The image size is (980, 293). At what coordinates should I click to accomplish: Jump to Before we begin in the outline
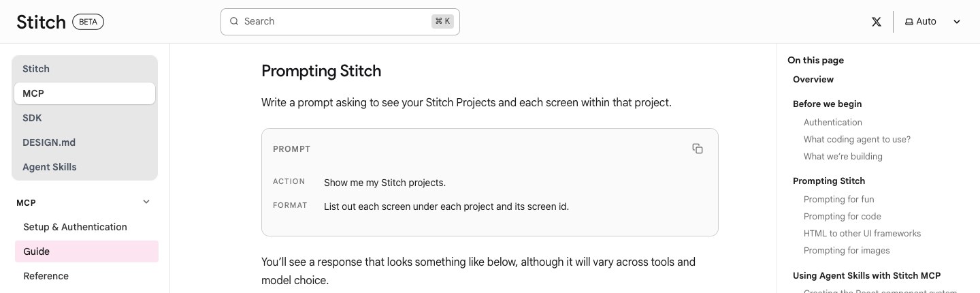coord(828,104)
